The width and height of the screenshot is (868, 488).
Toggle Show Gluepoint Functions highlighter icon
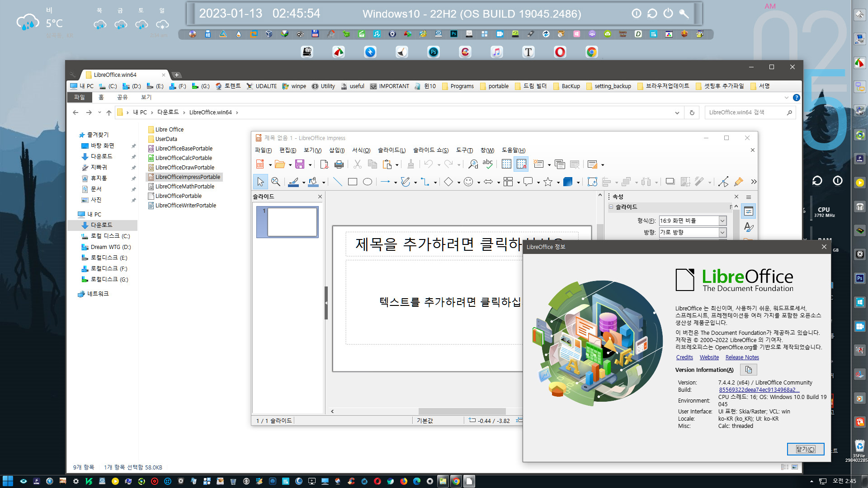739,182
